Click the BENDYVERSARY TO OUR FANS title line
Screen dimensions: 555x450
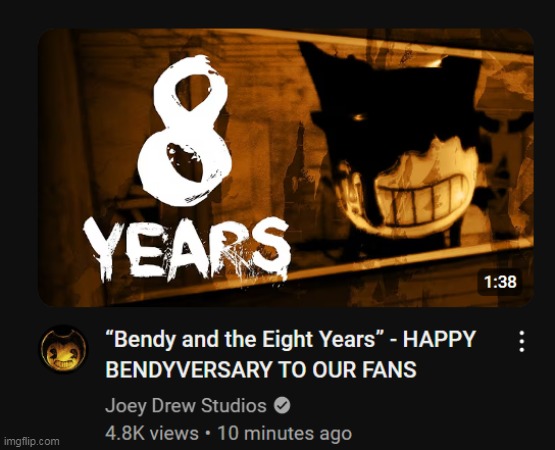pyautogui.click(x=261, y=370)
